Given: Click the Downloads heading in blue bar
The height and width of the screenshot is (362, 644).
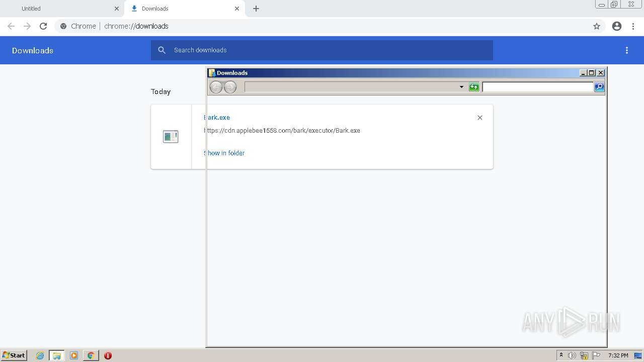Looking at the screenshot, I should click(33, 50).
